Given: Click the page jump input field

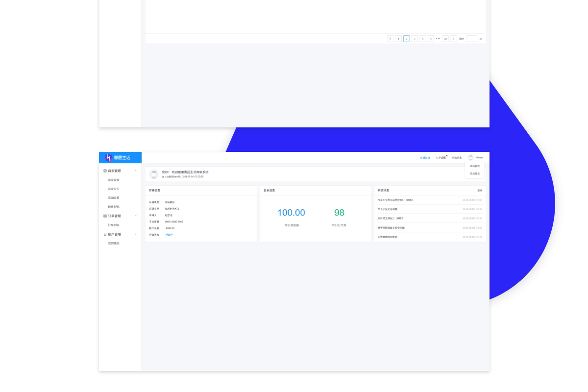Looking at the screenshot, I should pos(471,39).
